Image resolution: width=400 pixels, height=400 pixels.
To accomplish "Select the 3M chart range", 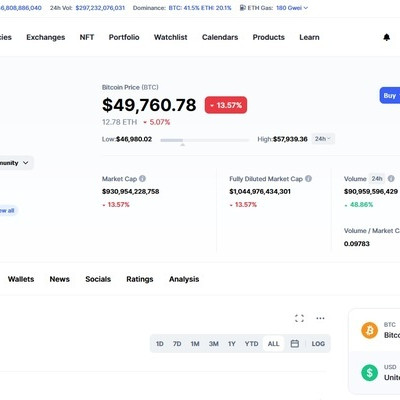I will (214, 344).
